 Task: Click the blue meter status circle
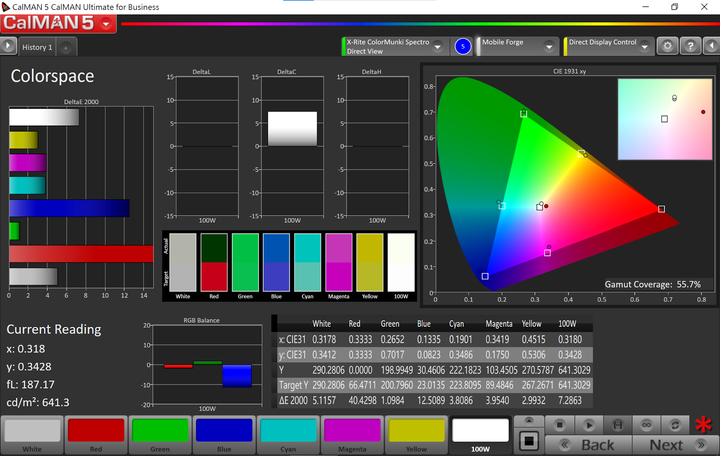tap(463, 46)
